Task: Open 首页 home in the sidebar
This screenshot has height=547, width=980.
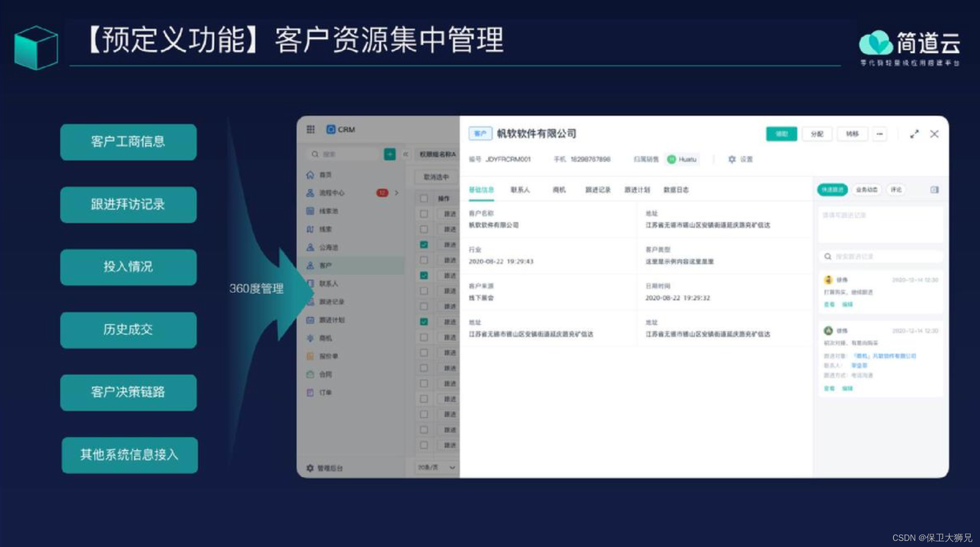Action: pyautogui.click(x=325, y=175)
